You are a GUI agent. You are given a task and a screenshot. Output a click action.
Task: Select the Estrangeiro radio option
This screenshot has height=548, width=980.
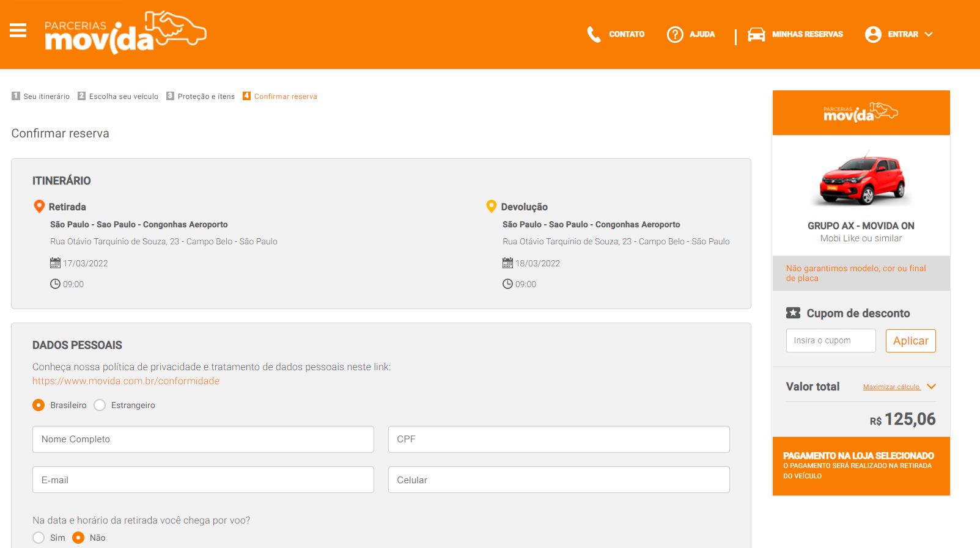click(x=100, y=405)
